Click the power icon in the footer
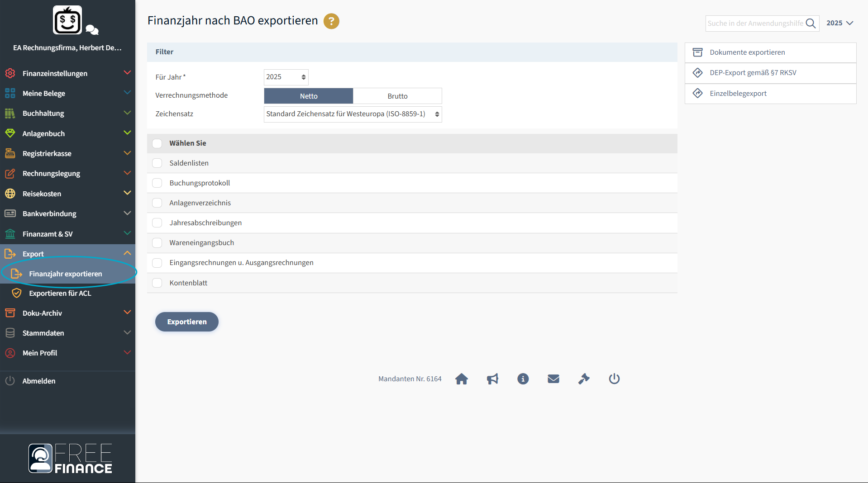This screenshot has height=483, width=868. point(614,379)
